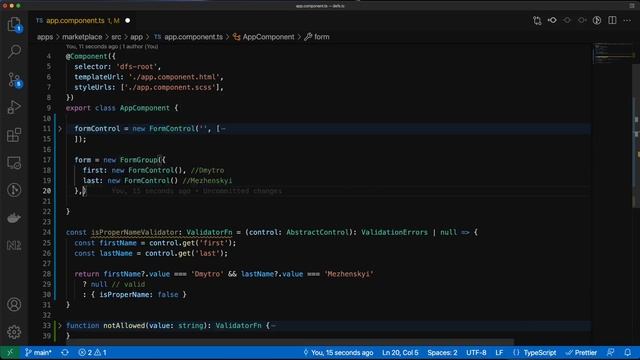Viewport: 640px width, 360px height.
Task: Open the GitLens view icon
Action: (x=14, y=190)
